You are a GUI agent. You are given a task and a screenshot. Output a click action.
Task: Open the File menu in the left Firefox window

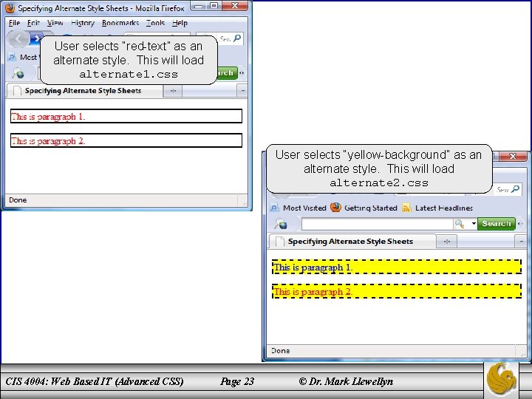(x=14, y=23)
